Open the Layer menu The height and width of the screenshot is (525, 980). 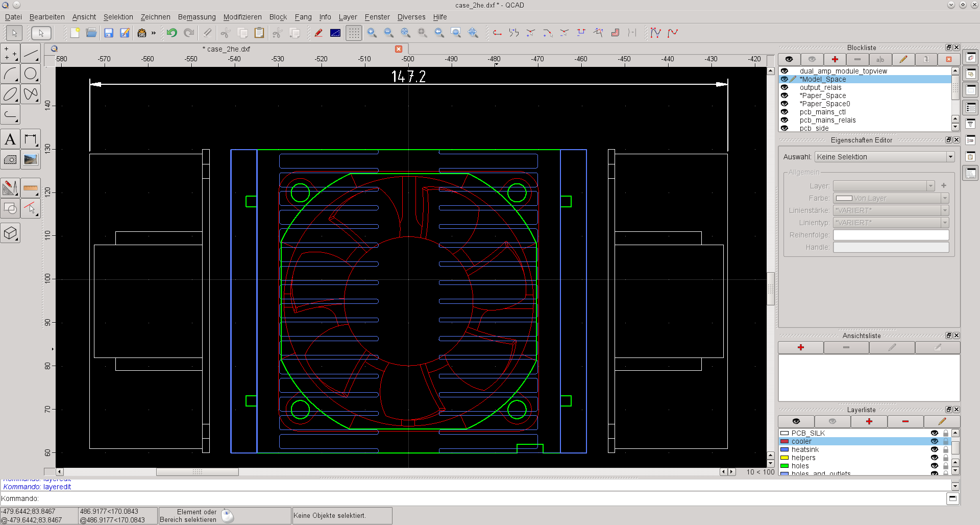tap(348, 17)
